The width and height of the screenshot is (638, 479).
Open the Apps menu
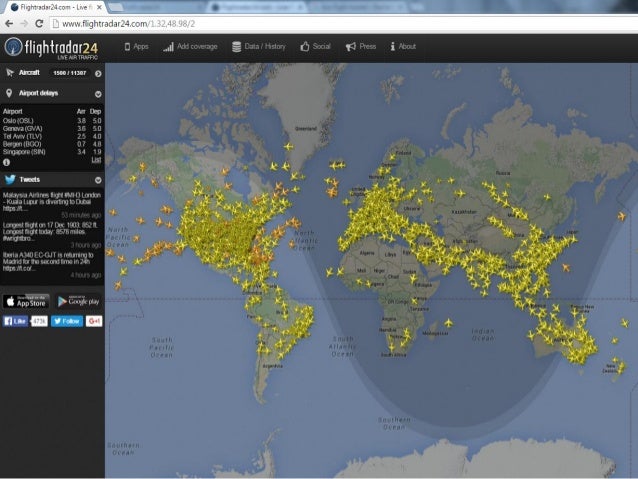tap(136, 46)
